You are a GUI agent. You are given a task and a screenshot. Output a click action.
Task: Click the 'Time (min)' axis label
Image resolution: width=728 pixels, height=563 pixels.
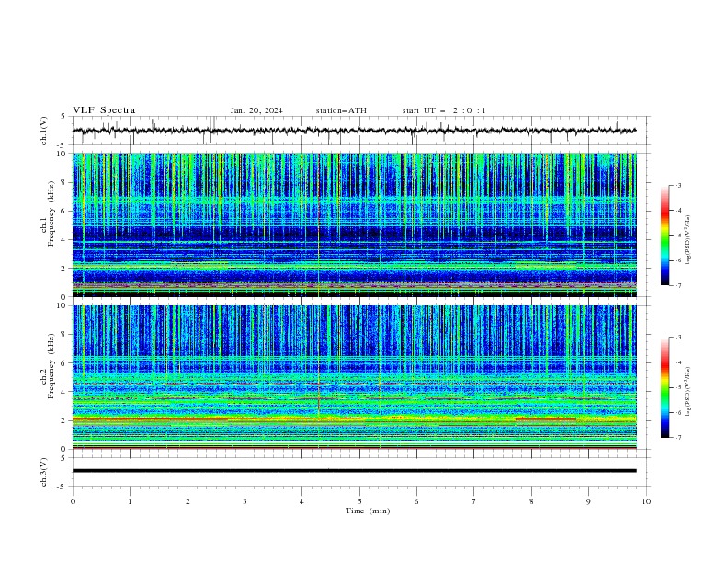368,511
